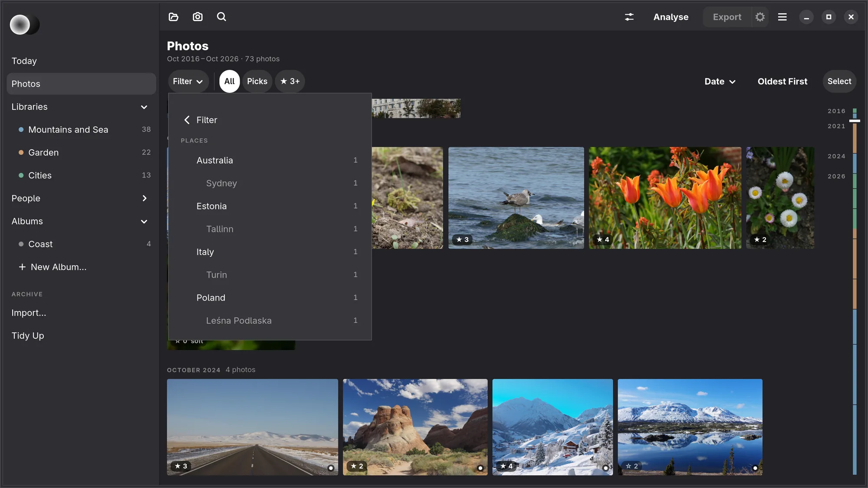Open export settings gear icon
The image size is (868, 488).
[x=760, y=17]
